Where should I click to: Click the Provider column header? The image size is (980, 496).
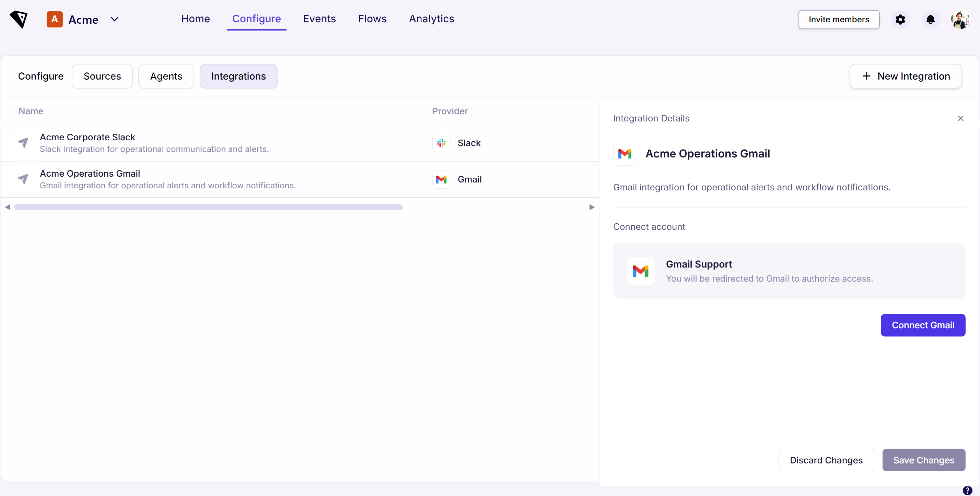point(450,111)
